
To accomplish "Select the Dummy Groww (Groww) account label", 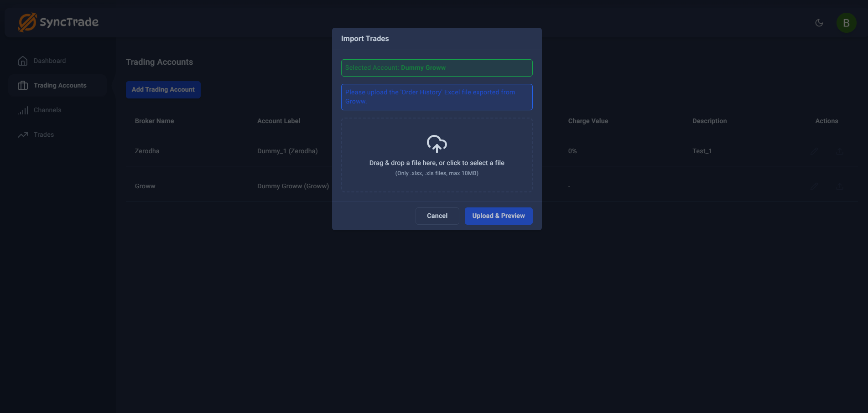I will (293, 186).
